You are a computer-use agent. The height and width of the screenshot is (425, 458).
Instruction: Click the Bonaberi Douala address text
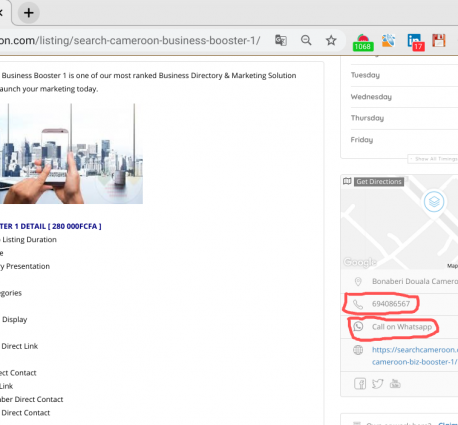(x=415, y=281)
